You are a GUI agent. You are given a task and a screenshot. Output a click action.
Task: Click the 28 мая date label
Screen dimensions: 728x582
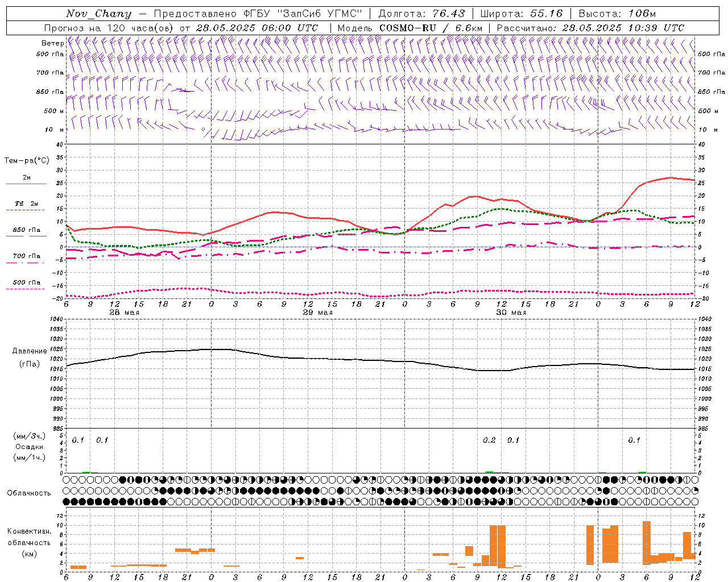(124, 313)
